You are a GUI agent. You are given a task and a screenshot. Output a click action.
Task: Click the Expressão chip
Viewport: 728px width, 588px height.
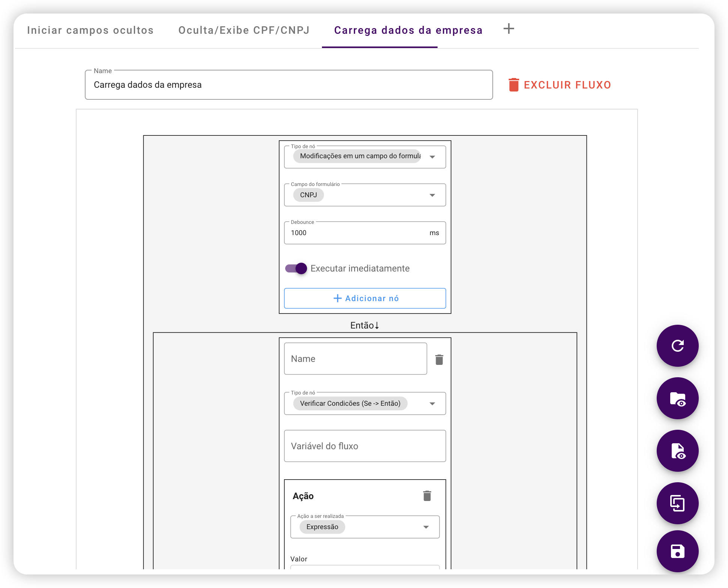click(x=322, y=527)
